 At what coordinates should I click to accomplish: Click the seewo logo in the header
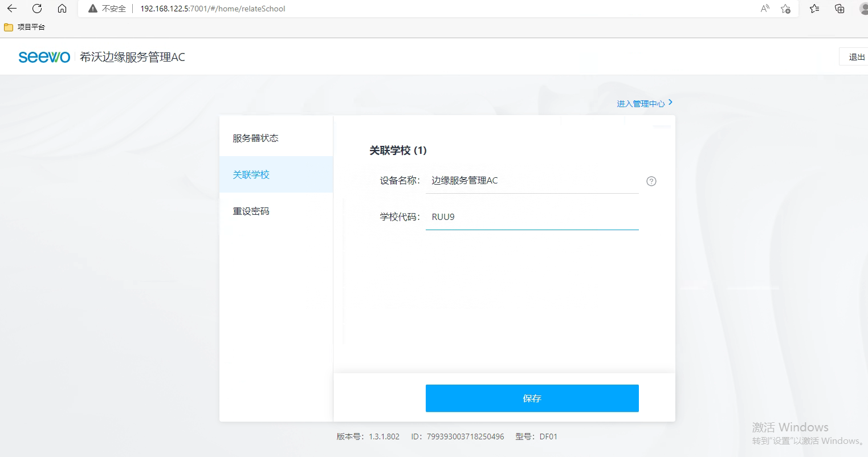click(44, 57)
